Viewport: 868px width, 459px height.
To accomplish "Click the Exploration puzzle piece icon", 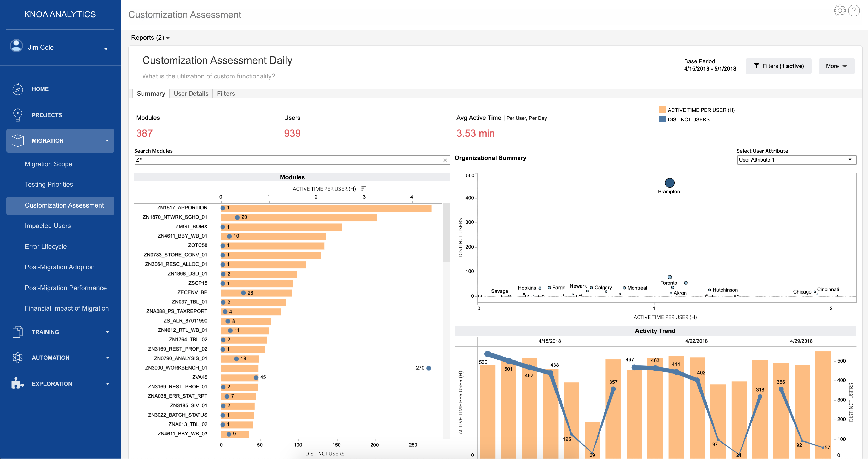I will [x=18, y=383].
